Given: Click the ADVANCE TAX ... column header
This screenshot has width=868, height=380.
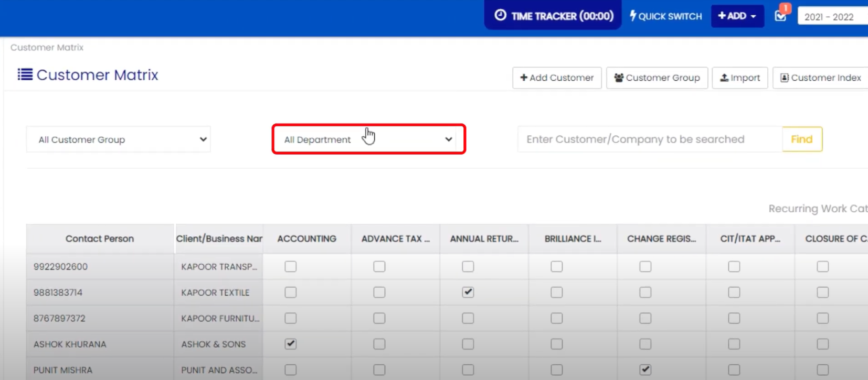Looking at the screenshot, I should tap(396, 238).
